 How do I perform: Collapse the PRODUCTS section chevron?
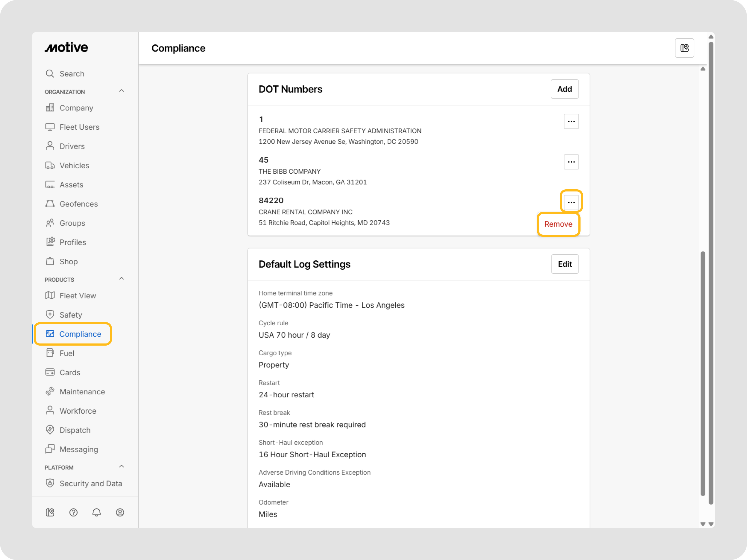coord(122,279)
